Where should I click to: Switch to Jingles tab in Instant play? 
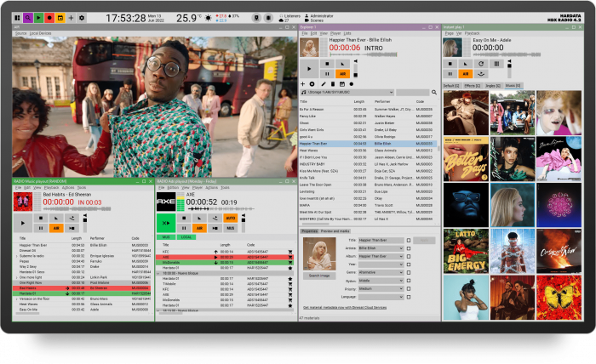[x=493, y=86]
